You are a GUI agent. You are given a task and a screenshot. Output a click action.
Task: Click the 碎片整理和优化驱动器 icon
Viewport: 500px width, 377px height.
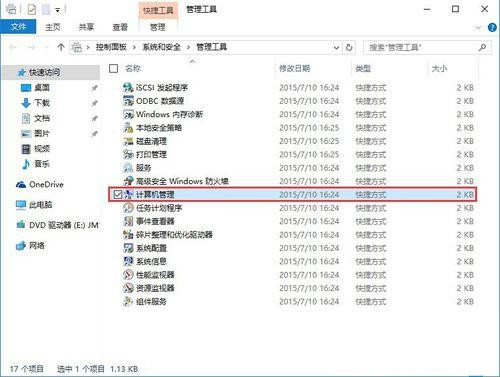click(x=128, y=235)
